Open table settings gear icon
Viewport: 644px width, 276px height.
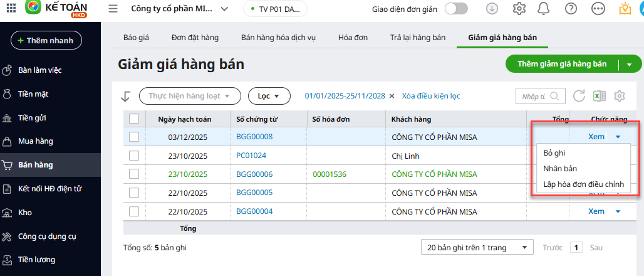620,96
